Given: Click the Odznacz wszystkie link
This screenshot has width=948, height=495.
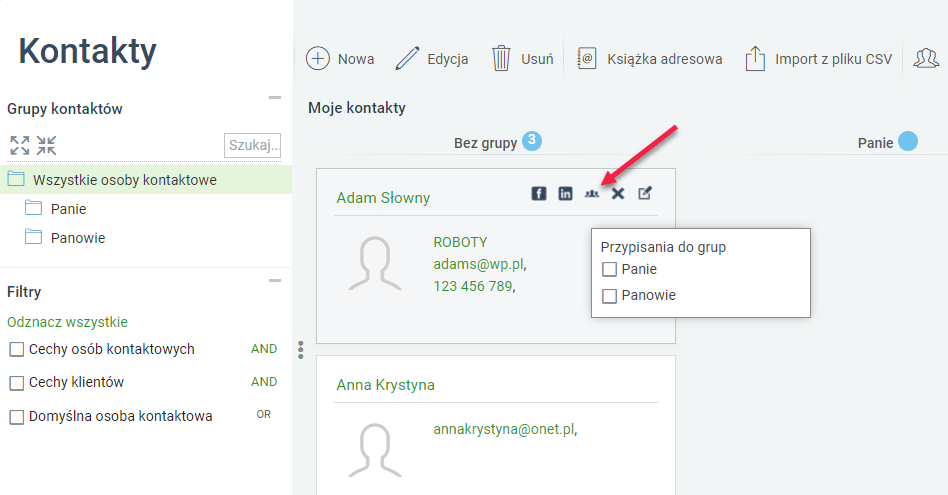Looking at the screenshot, I should [67, 322].
